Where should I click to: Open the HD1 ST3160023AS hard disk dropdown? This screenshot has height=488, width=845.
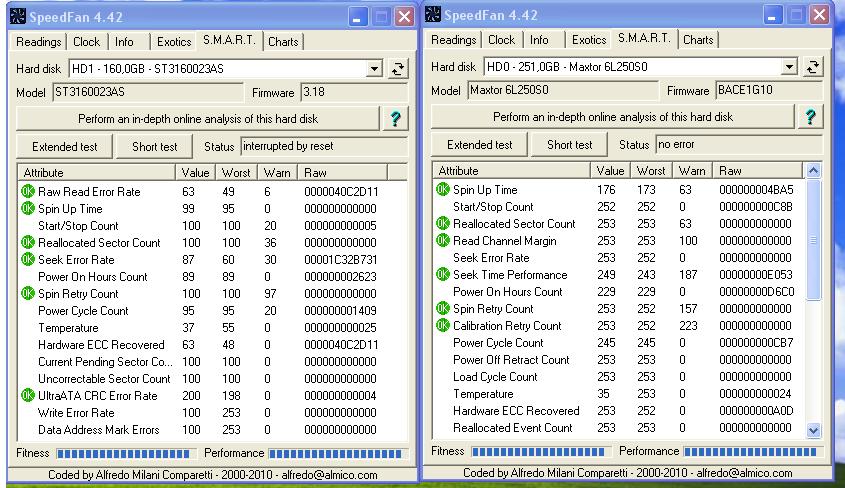(374, 69)
